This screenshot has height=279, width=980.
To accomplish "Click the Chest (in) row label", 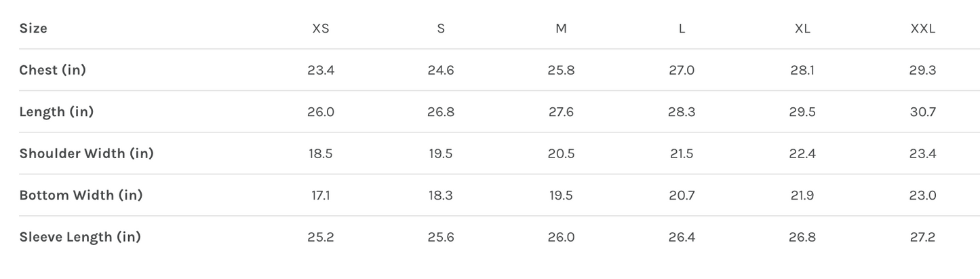I will (x=53, y=70).
